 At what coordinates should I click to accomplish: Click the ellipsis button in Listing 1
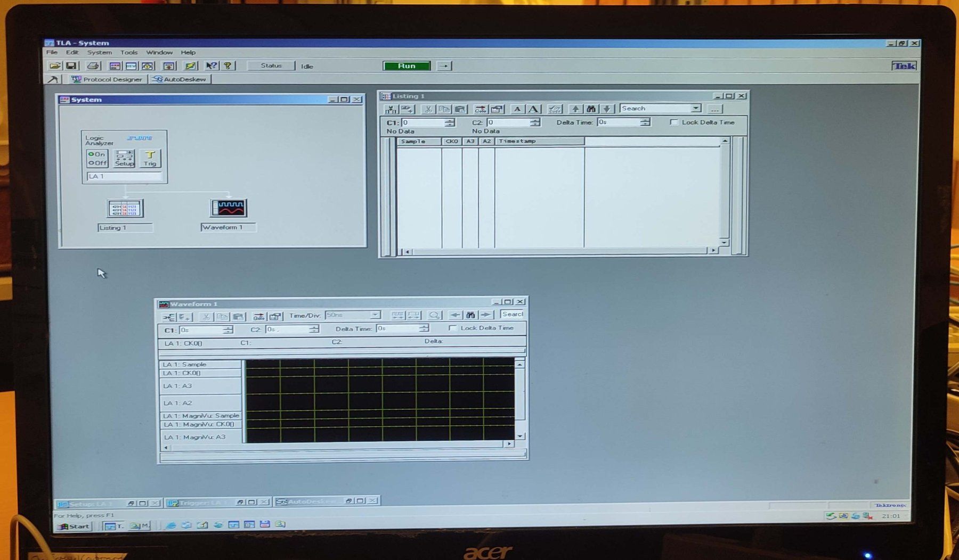click(x=714, y=109)
